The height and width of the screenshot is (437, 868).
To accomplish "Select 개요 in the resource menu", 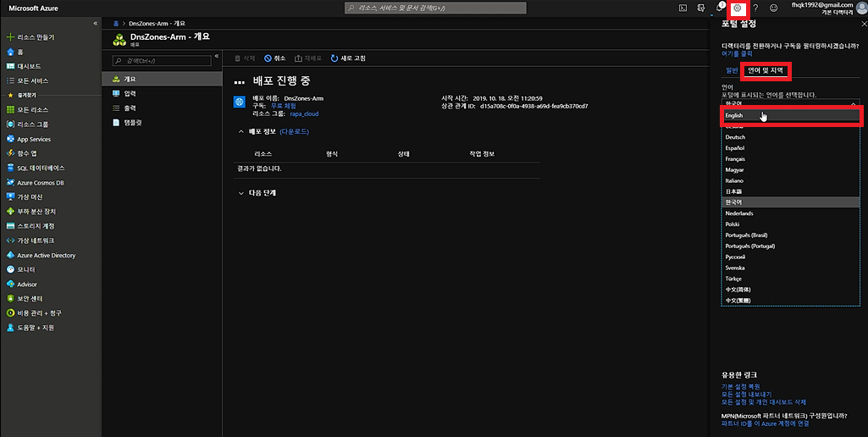I will (163, 80).
